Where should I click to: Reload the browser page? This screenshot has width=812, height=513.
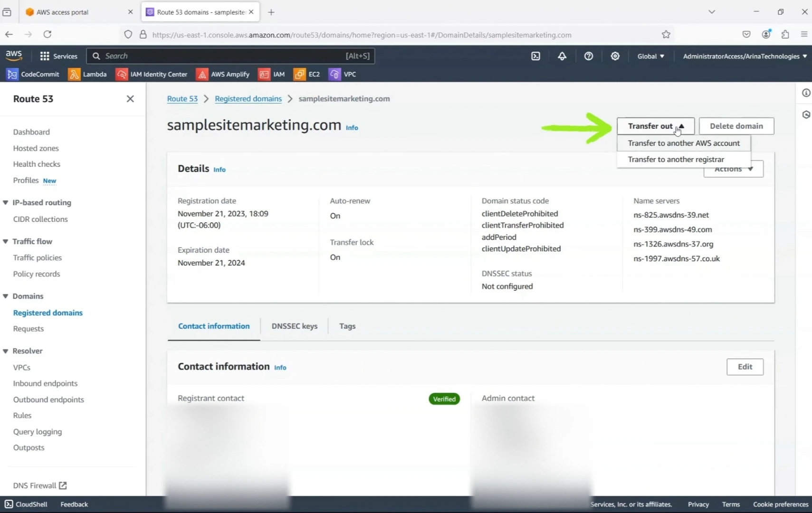[48, 34]
